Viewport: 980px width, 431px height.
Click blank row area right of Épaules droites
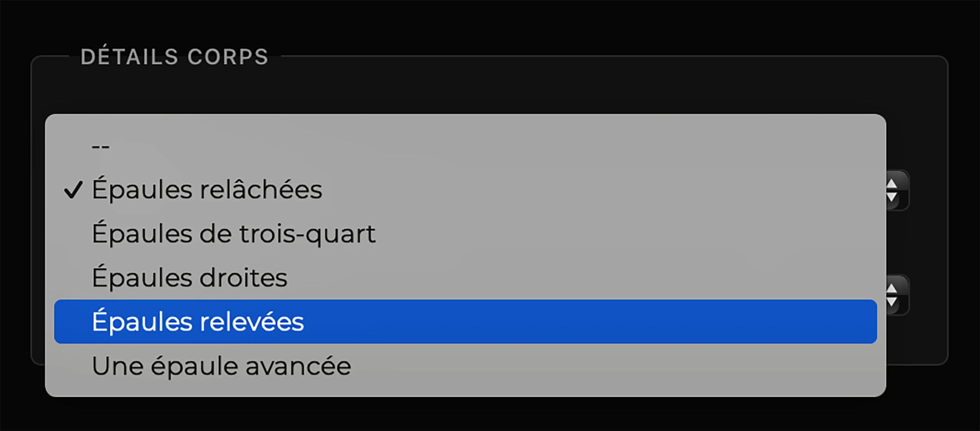pyautogui.click(x=574, y=278)
